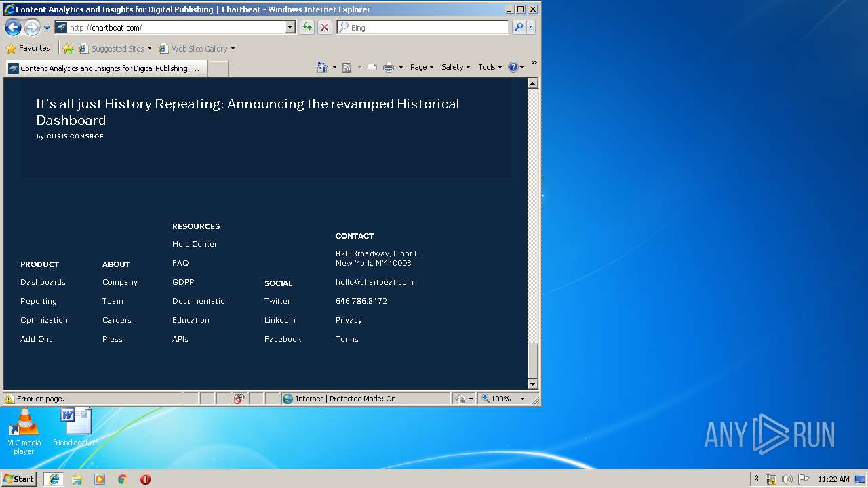Open the Windows Start button

pyautogui.click(x=19, y=479)
